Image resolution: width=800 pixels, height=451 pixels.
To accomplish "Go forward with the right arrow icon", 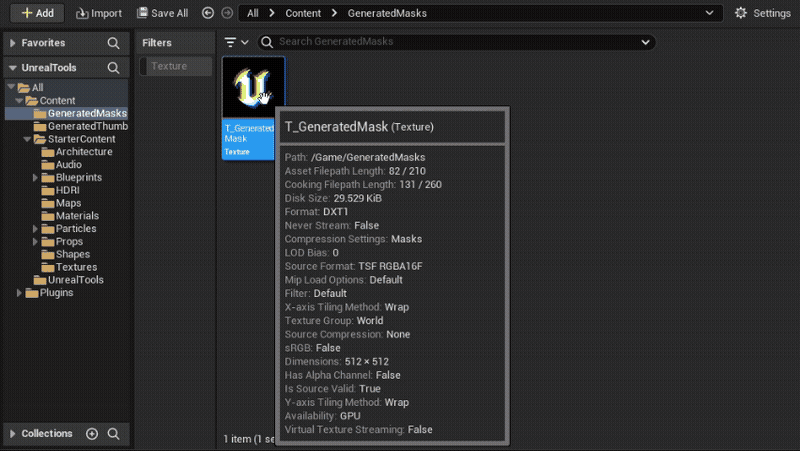I will pos(228,13).
